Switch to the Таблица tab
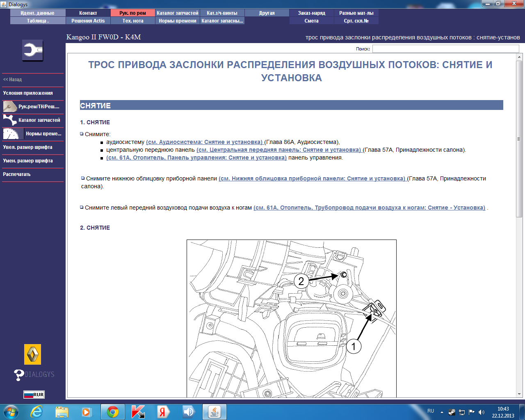The height and width of the screenshot is (420, 525). coord(37,21)
